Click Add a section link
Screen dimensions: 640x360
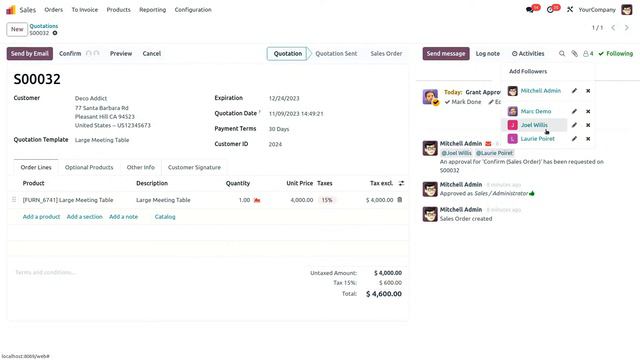point(84,217)
